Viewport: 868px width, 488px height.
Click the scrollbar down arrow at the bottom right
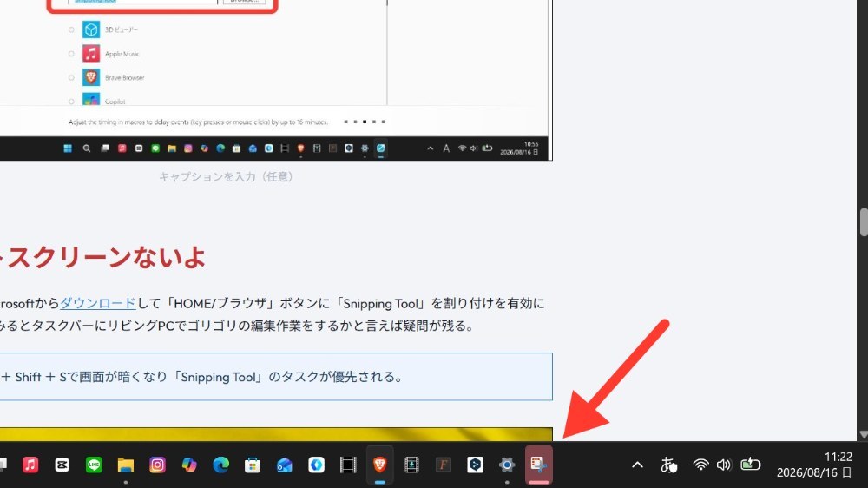tap(863, 435)
